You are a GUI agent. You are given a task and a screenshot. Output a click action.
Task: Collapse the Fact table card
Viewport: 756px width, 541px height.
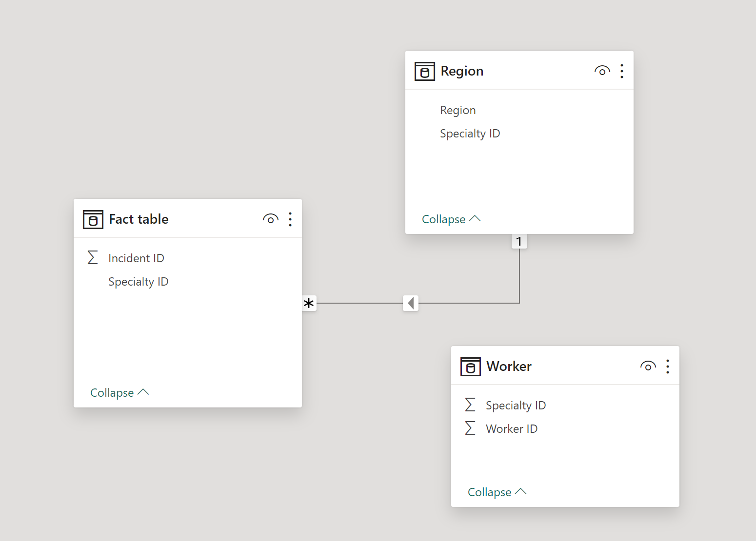click(119, 393)
